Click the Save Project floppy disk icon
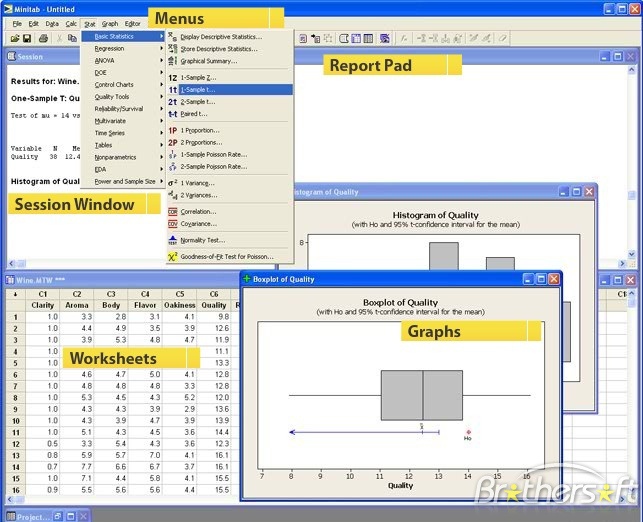 click(27, 39)
